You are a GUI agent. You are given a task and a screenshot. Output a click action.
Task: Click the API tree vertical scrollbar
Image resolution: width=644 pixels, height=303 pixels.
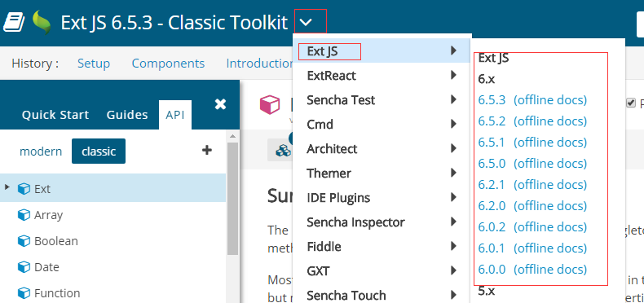[x=232, y=199]
